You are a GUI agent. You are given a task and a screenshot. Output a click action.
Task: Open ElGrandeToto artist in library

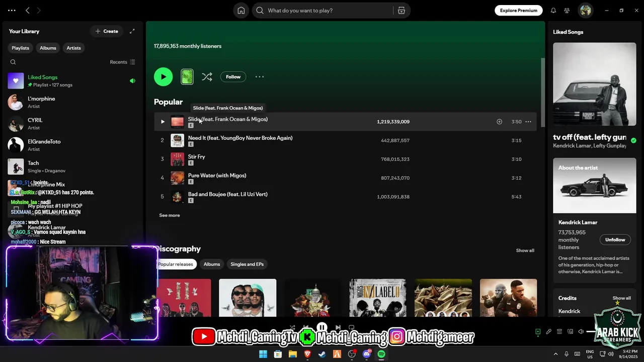73,145
